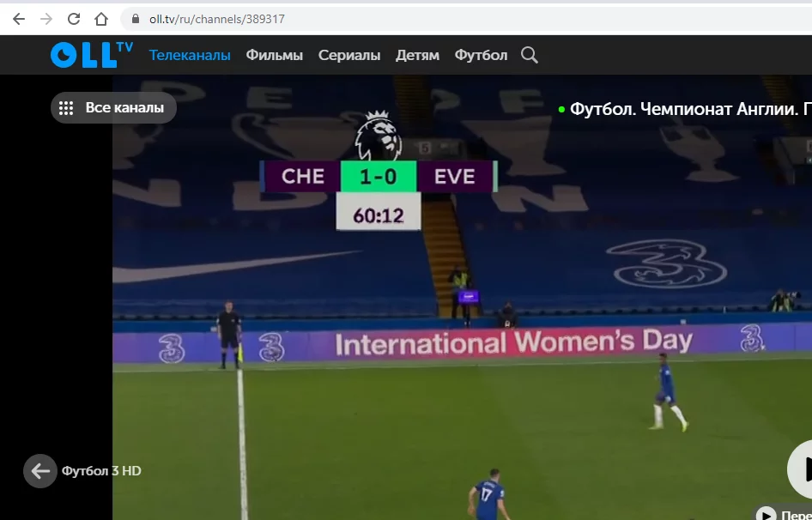The height and width of the screenshot is (520, 812).
Task: Click the round back arrow beside Футбол 3 HD
Action: point(39,471)
